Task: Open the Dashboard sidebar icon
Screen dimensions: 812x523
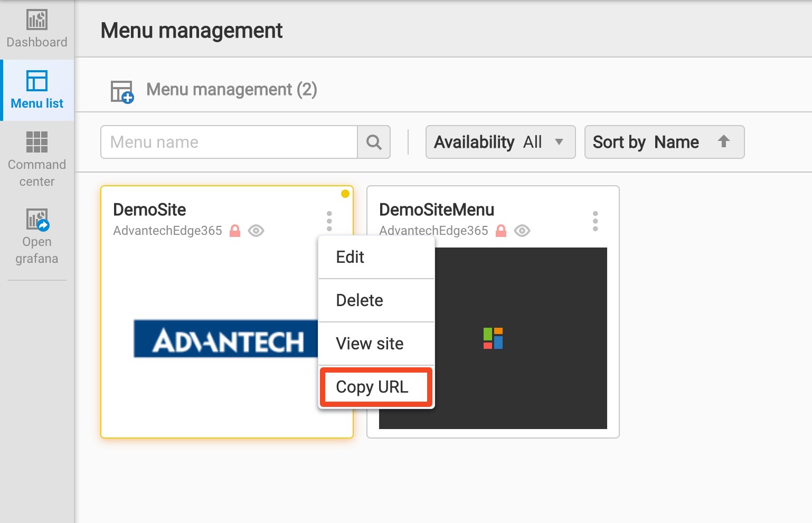Action: tap(37, 21)
